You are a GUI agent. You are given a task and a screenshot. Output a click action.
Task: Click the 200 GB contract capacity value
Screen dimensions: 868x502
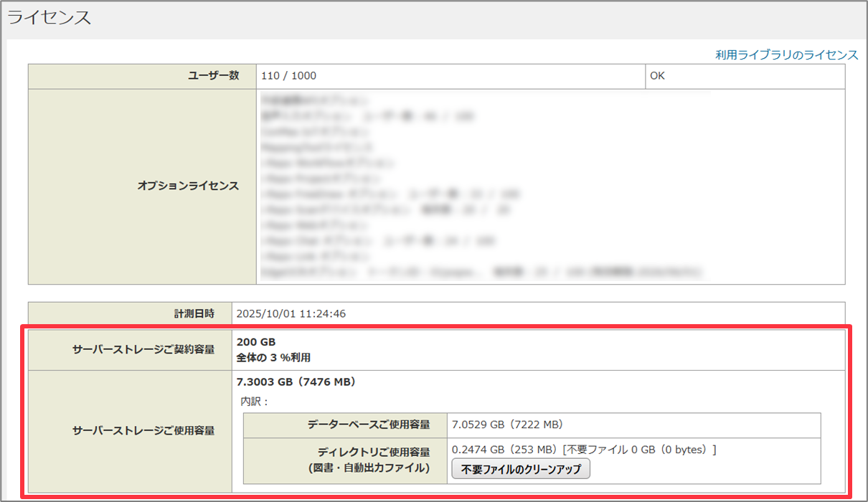[x=256, y=342]
